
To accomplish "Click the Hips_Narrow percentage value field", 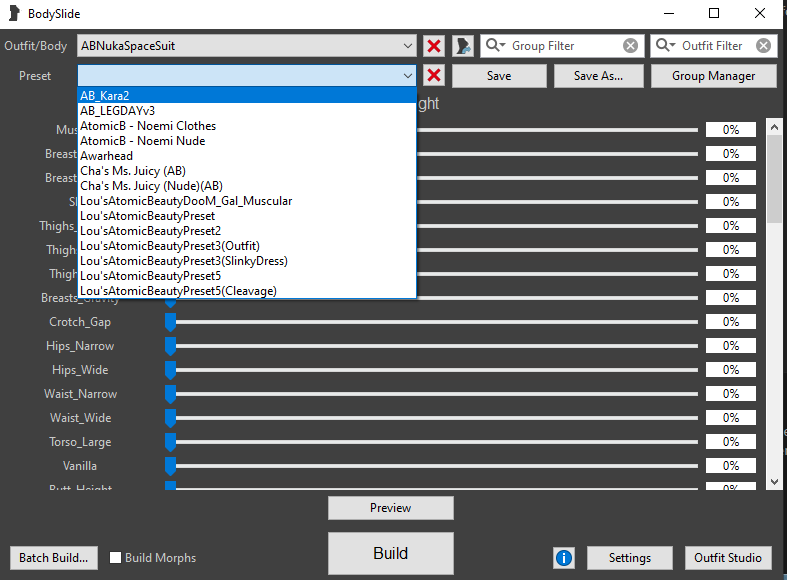I will [x=731, y=346].
